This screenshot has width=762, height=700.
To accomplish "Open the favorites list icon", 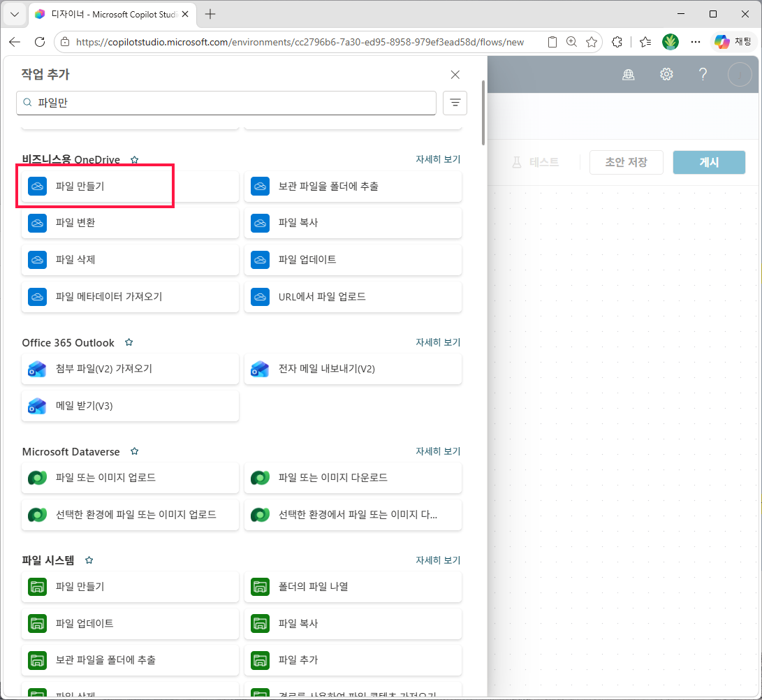I will (645, 42).
